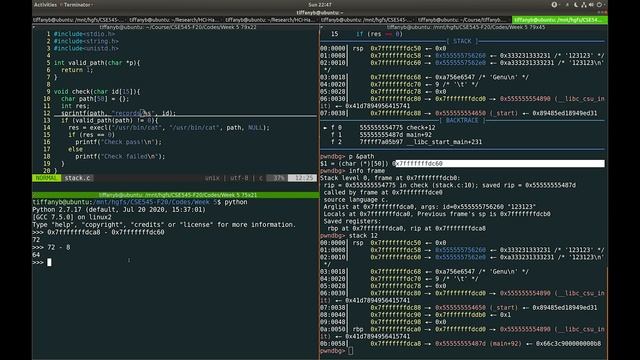Click the power icon in system tray
640x360 pixels.
point(600,4)
